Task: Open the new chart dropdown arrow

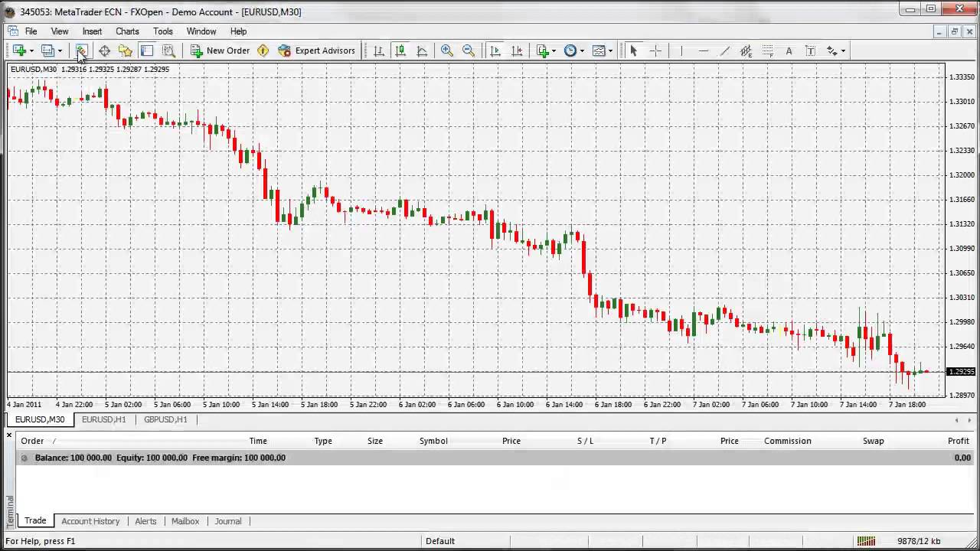Action: tap(31, 51)
